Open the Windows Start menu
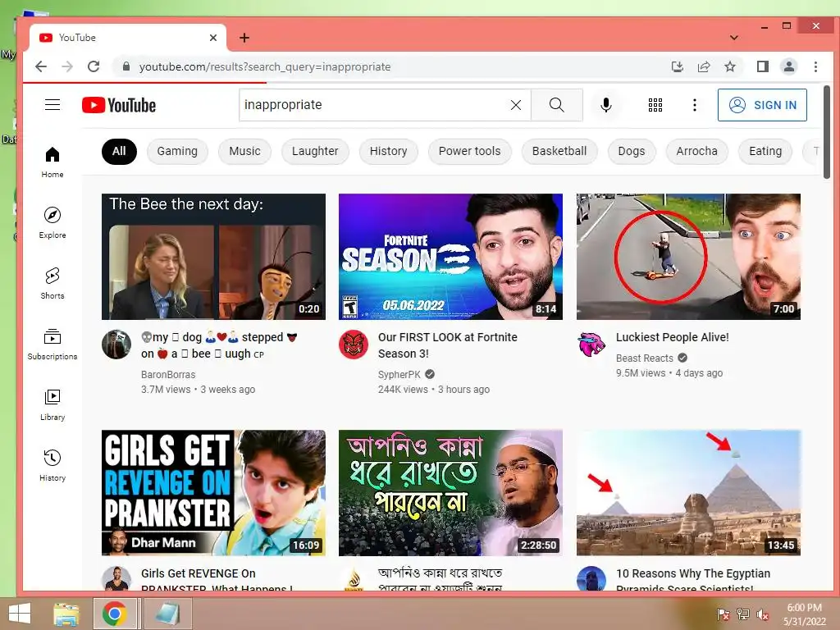 pos(20,614)
